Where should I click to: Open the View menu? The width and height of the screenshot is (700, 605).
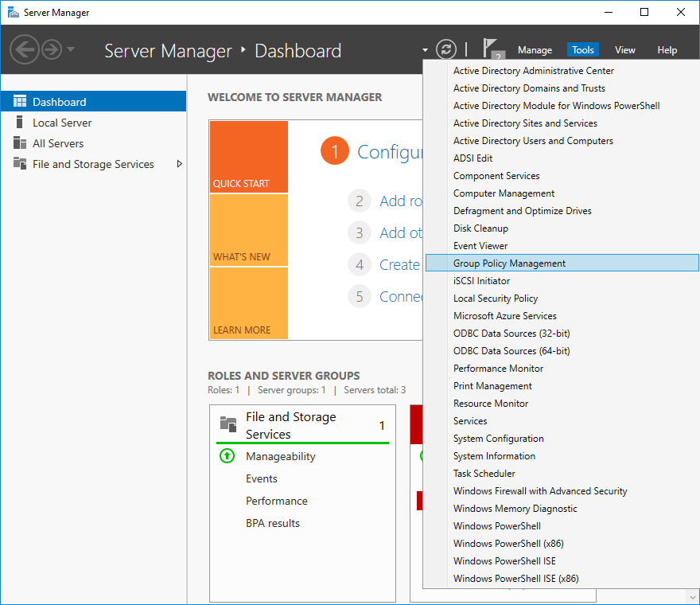click(x=624, y=49)
